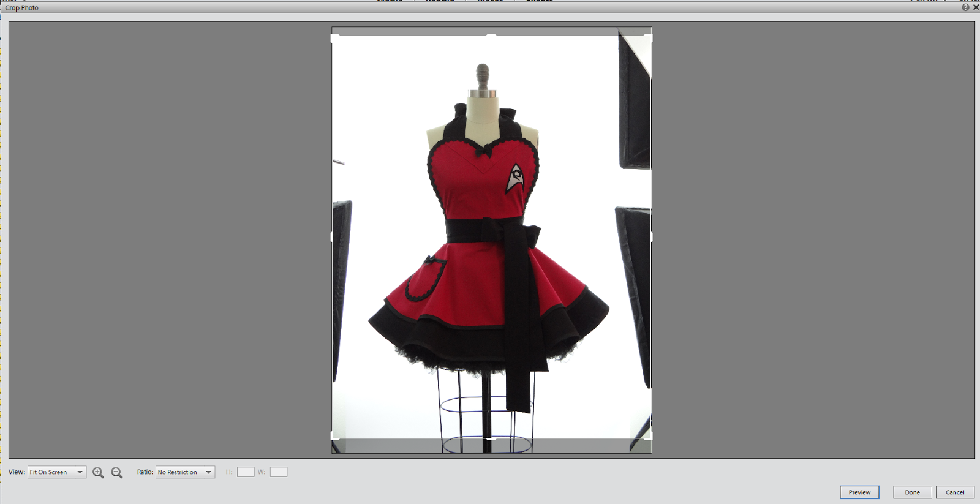
Task: Click the zoom in magnifier icon
Action: [x=98, y=472]
